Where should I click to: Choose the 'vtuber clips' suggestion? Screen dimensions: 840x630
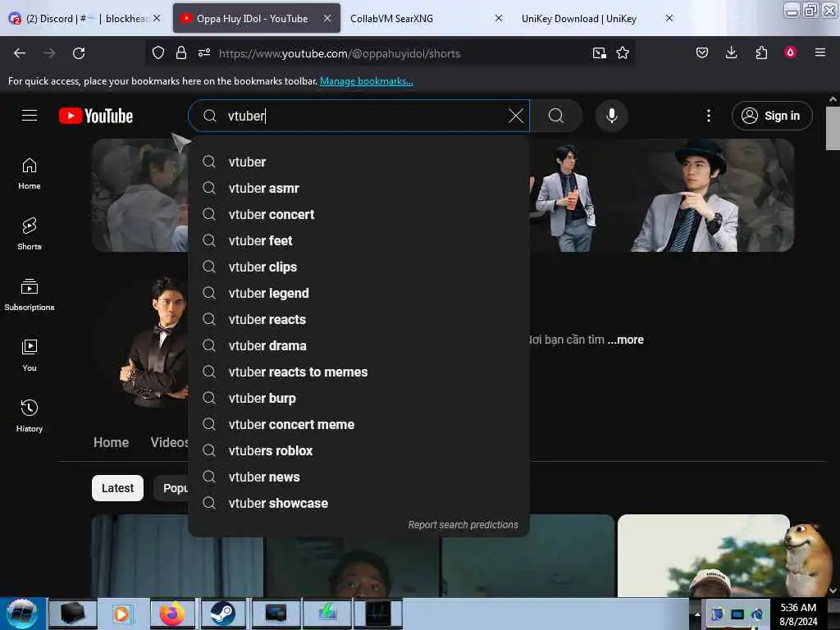point(359,267)
